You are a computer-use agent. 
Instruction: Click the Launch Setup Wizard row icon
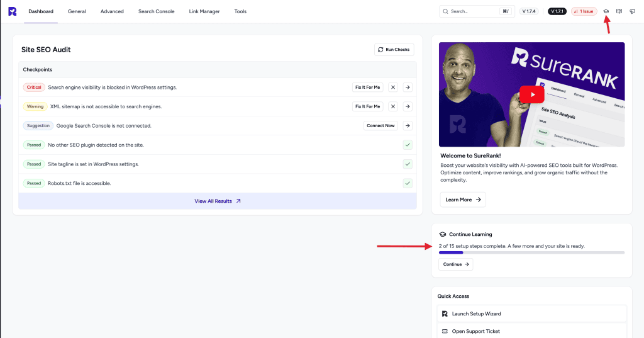point(445,313)
